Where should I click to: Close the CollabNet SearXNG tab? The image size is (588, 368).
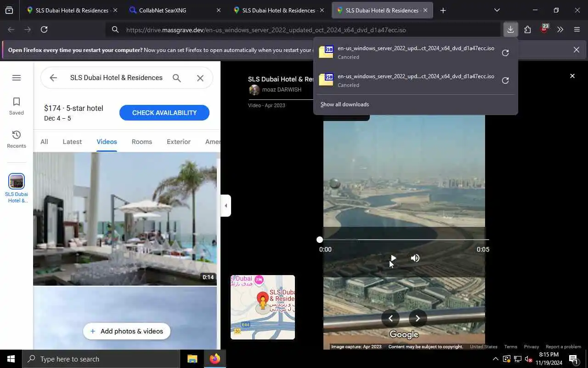tap(218, 10)
